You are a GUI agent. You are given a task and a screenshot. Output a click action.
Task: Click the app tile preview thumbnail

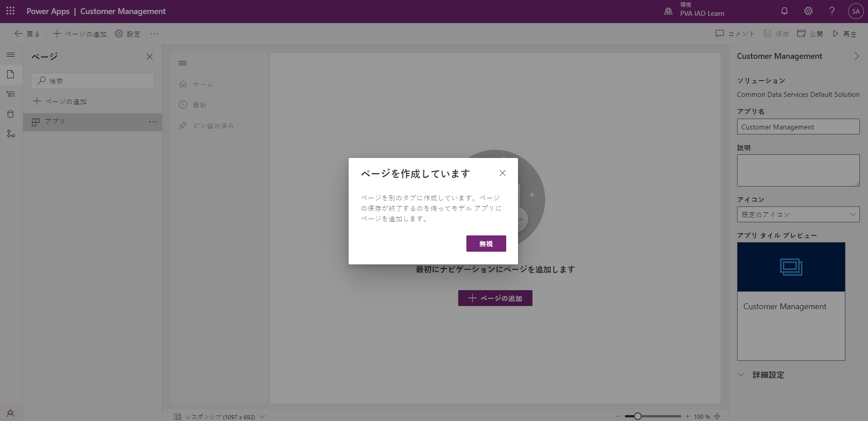[x=791, y=301]
